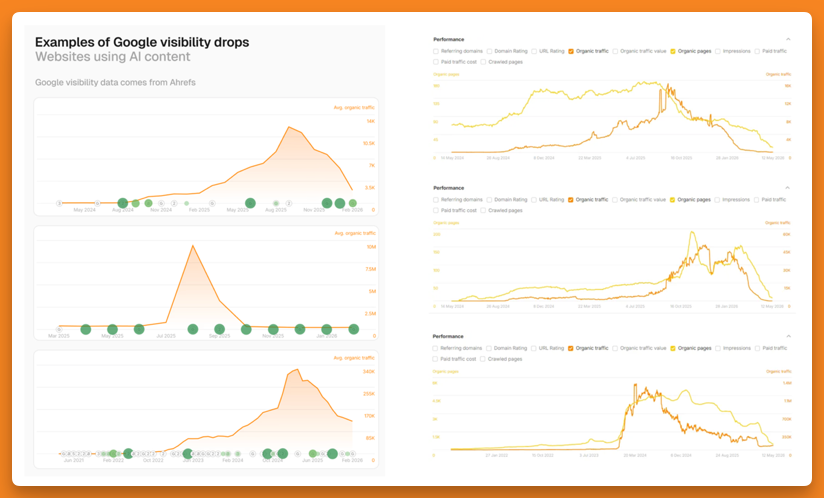The height and width of the screenshot is (498, 824).
Task: Click the '340K' axis value
Action: coord(368,372)
